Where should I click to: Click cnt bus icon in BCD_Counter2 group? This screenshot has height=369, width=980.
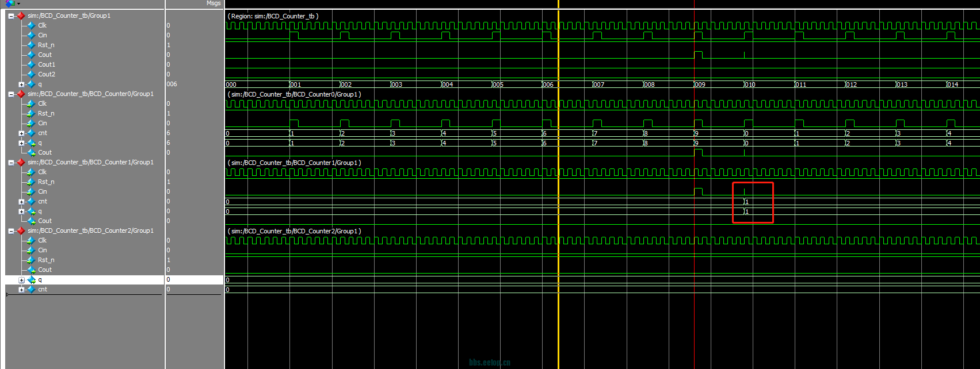[32, 290]
